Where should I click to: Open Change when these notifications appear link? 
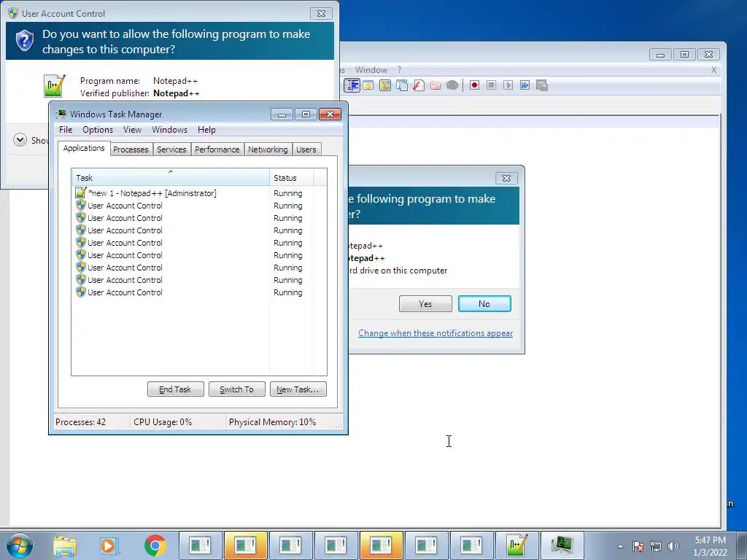click(x=436, y=332)
